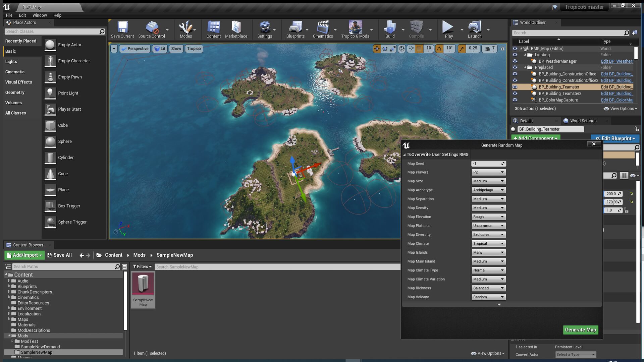
Task: Open the Blueprints toolbar menu
Action: 295,29
